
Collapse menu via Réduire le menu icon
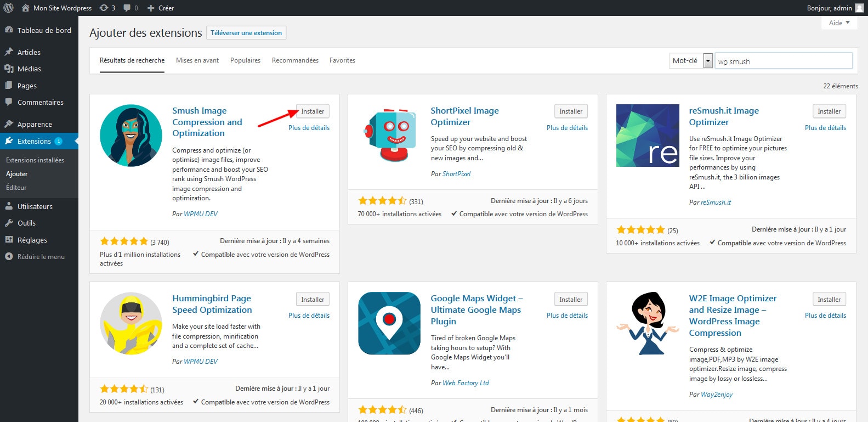[9, 256]
